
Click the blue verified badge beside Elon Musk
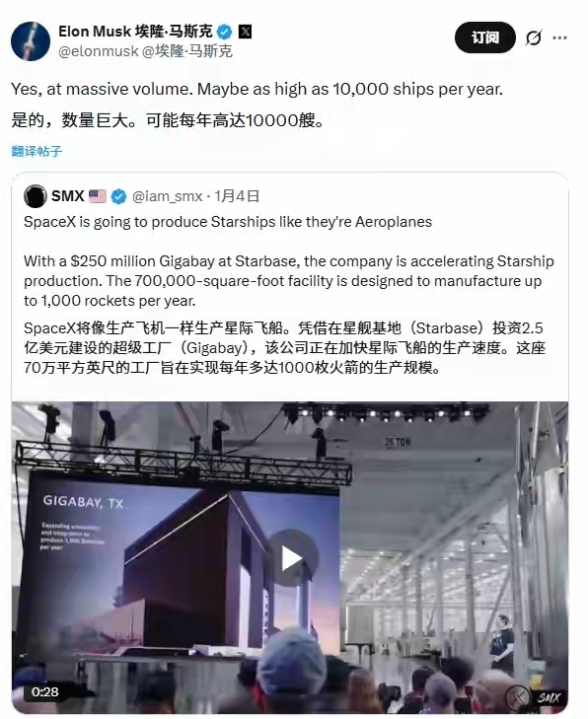coord(224,32)
